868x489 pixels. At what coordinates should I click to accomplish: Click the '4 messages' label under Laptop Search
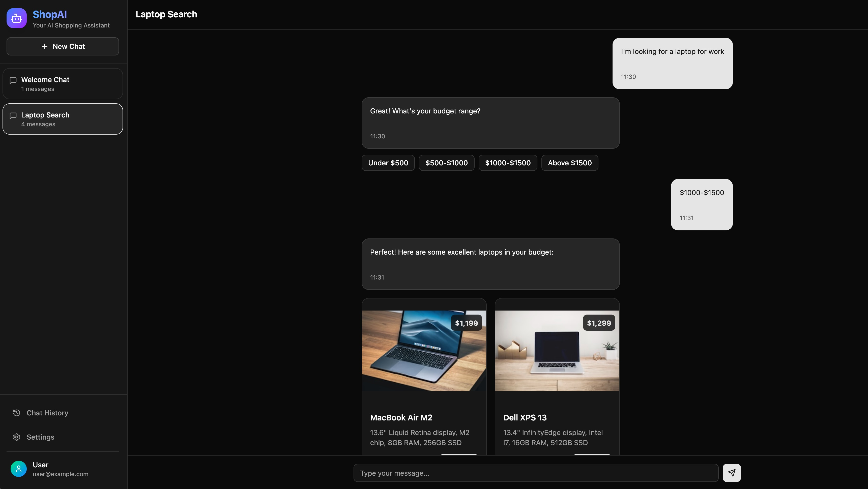pos(38,124)
